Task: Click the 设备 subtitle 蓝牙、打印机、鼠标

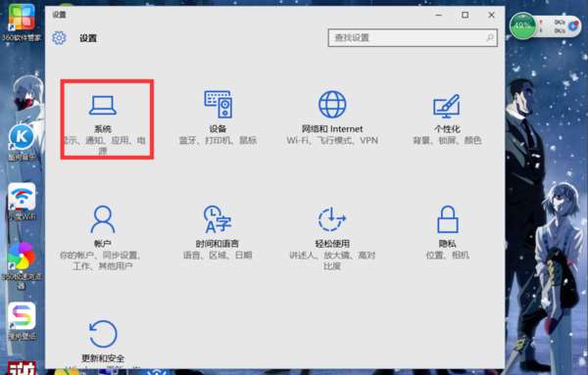Action: (x=218, y=140)
